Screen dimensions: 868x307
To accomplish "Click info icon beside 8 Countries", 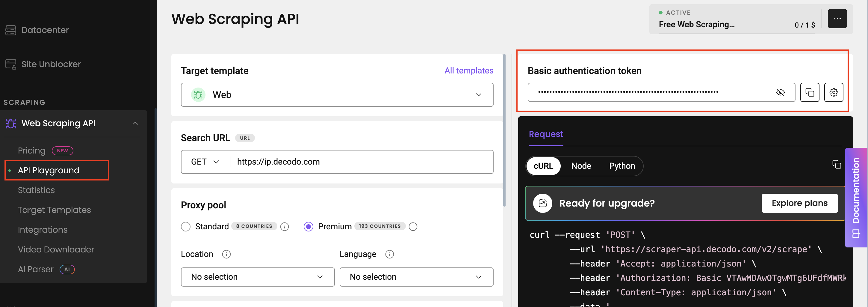I will pyautogui.click(x=285, y=227).
